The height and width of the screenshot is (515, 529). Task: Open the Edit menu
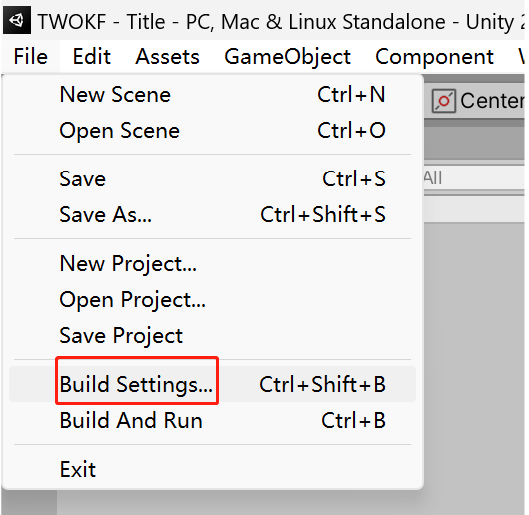coord(91,56)
